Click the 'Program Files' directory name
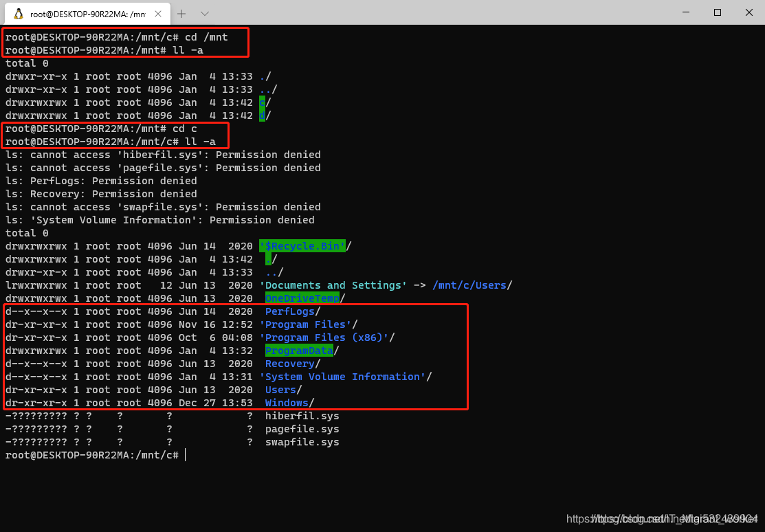The width and height of the screenshot is (765, 532). click(x=305, y=324)
